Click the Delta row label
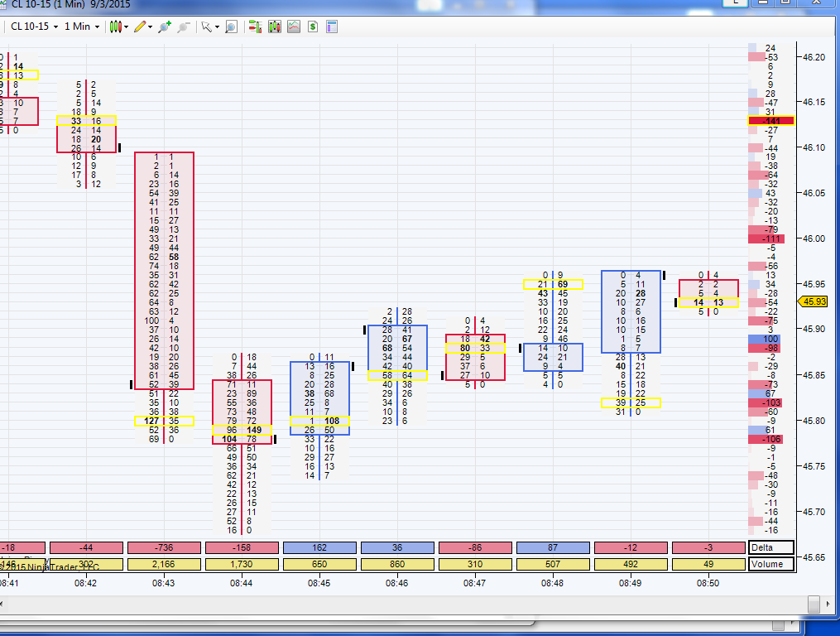The width and height of the screenshot is (840, 636). point(770,547)
